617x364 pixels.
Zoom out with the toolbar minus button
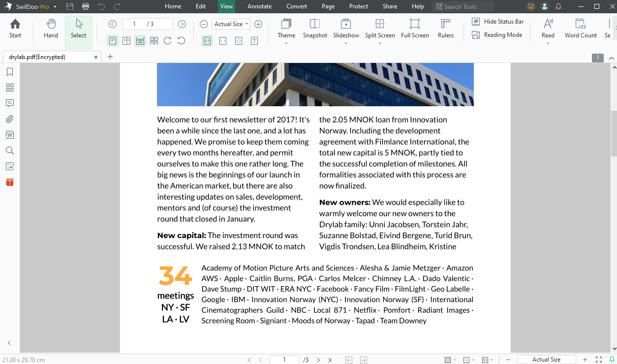point(204,24)
